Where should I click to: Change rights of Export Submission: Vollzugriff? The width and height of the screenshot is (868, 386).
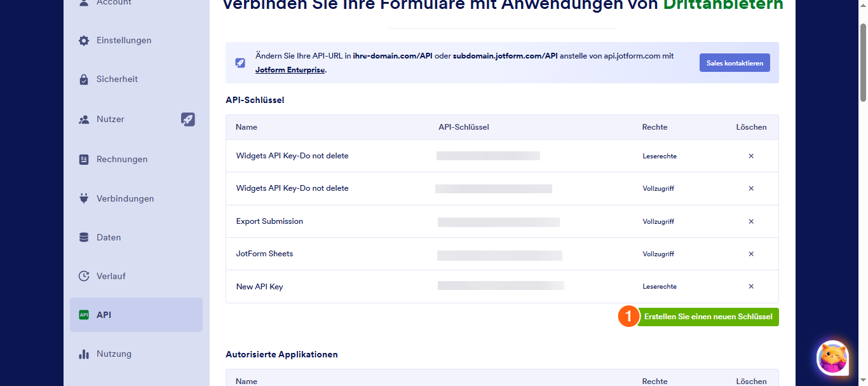tap(658, 221)
